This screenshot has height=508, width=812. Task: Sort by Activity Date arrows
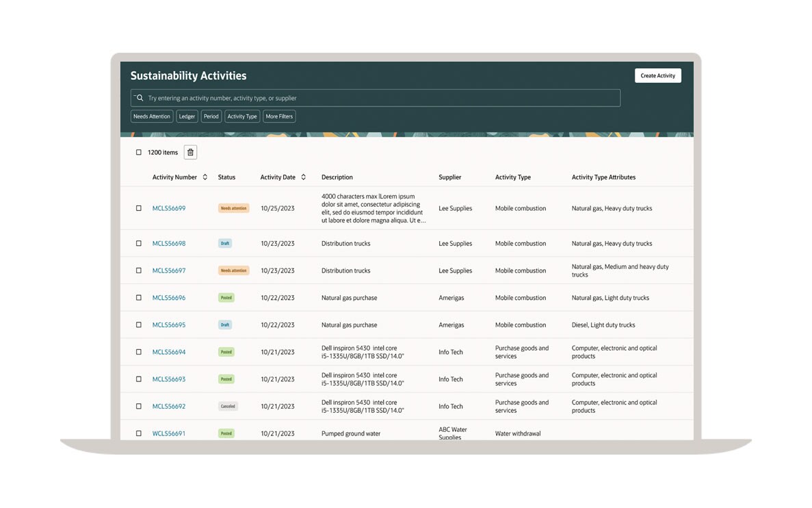tap(303, 177)
